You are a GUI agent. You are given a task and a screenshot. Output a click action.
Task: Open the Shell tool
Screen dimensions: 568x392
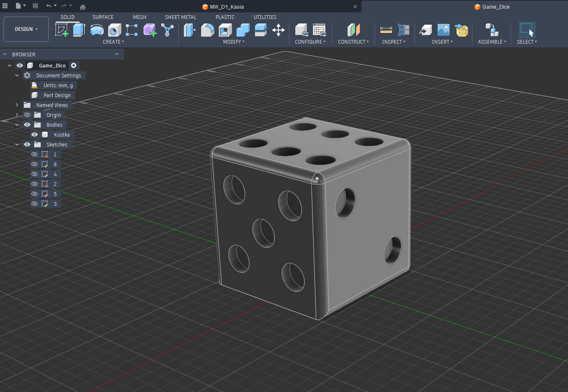(x=225, y=30)
